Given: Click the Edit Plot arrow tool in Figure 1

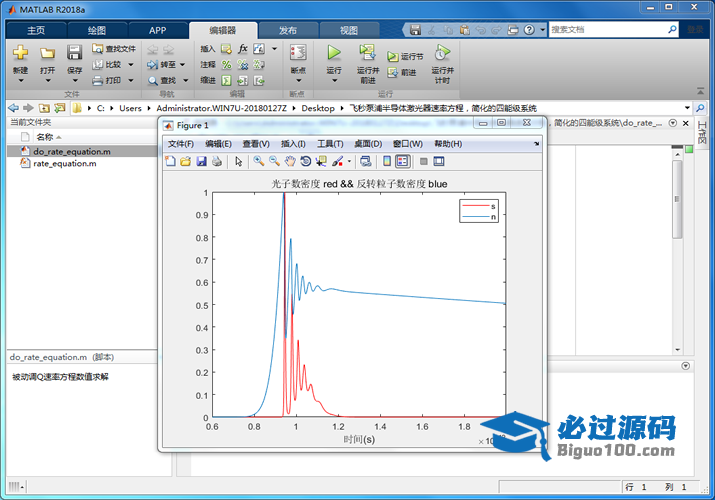Looking at the screenshot, I should click(x=238, y=161).
